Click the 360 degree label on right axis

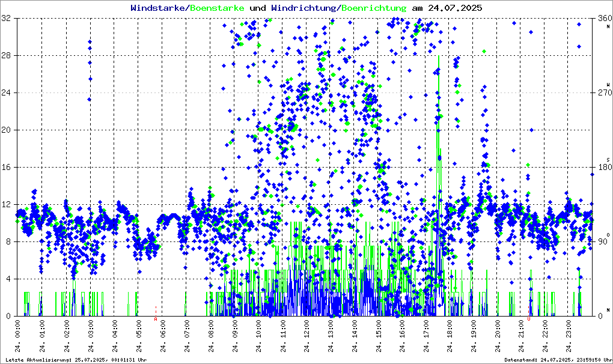604,19
